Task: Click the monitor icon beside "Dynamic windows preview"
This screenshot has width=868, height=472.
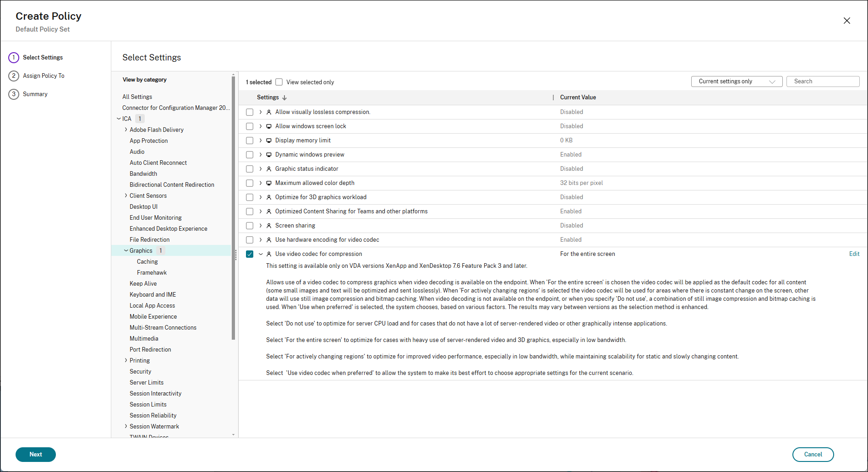Action: coord(268,154)
